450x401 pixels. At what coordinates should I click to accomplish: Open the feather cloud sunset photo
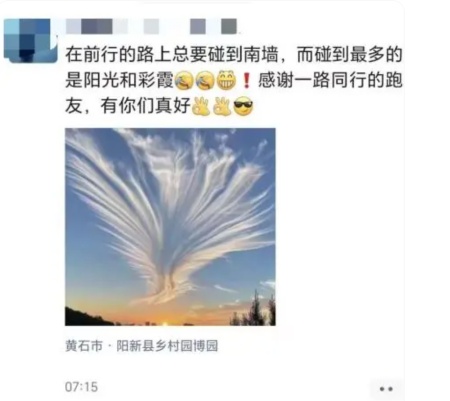[170, 227]
